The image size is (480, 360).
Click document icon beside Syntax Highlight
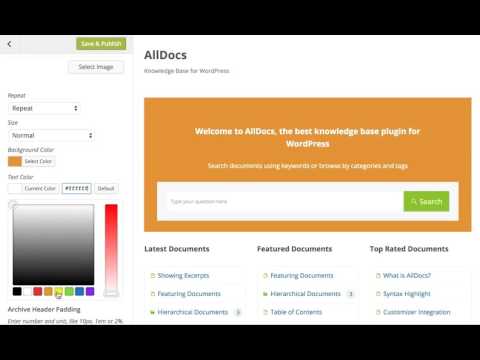pos(378,294)
